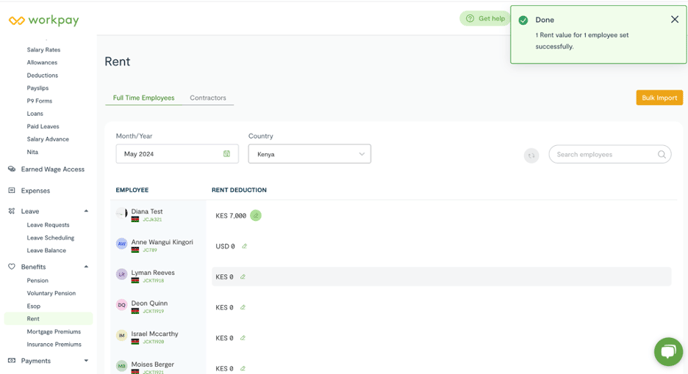Close the Done notification
The width and height of the screenshot is (688, 374).
pyautogui.click(x=674, y=19)
